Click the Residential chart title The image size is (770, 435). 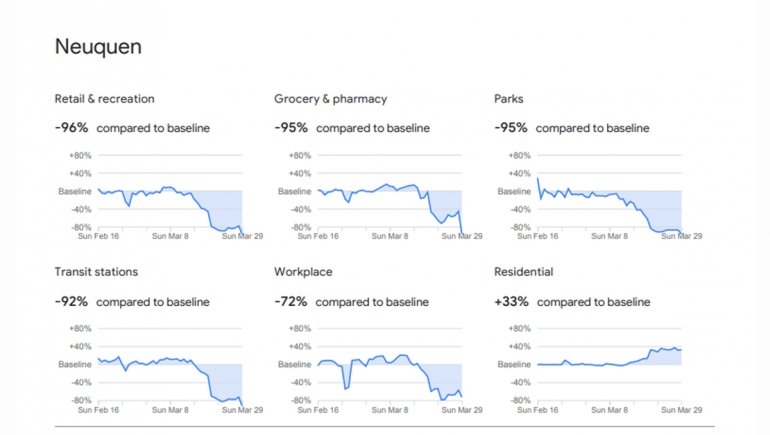pos(523,272)
